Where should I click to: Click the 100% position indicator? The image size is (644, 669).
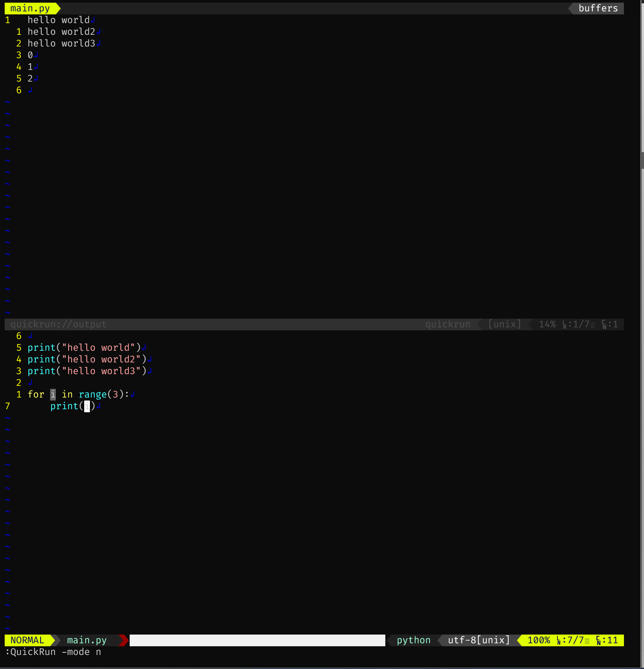(539, 640)
